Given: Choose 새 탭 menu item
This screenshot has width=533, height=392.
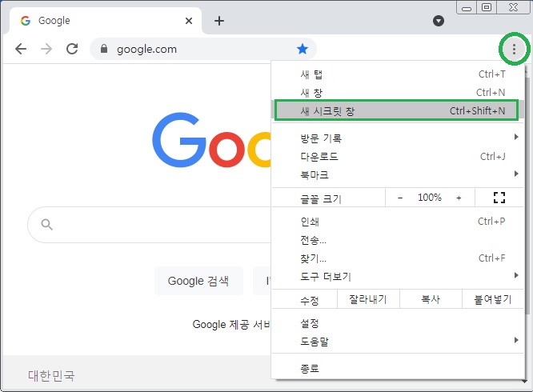Looking at the screenshot, I should (x=398, y=74).
